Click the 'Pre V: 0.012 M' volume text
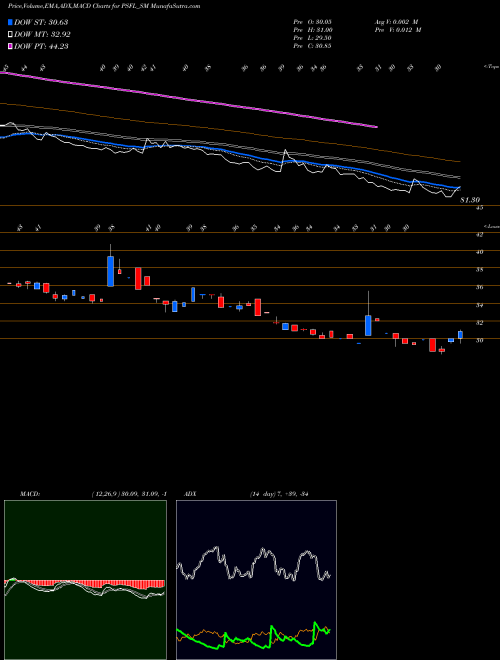The height and width of the screenshot is (660, 500). pos(397,30)
